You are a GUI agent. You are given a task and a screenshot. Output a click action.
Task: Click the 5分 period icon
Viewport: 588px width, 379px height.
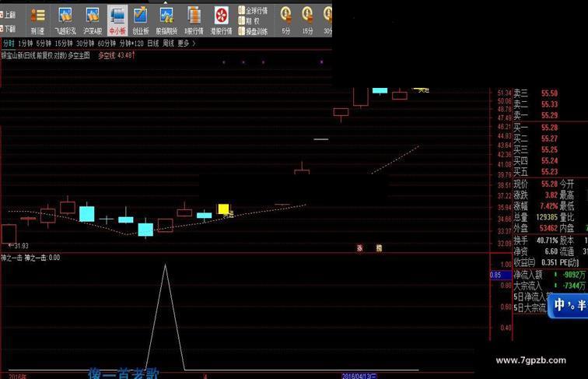pyautogui.click(x=286, y=20)
